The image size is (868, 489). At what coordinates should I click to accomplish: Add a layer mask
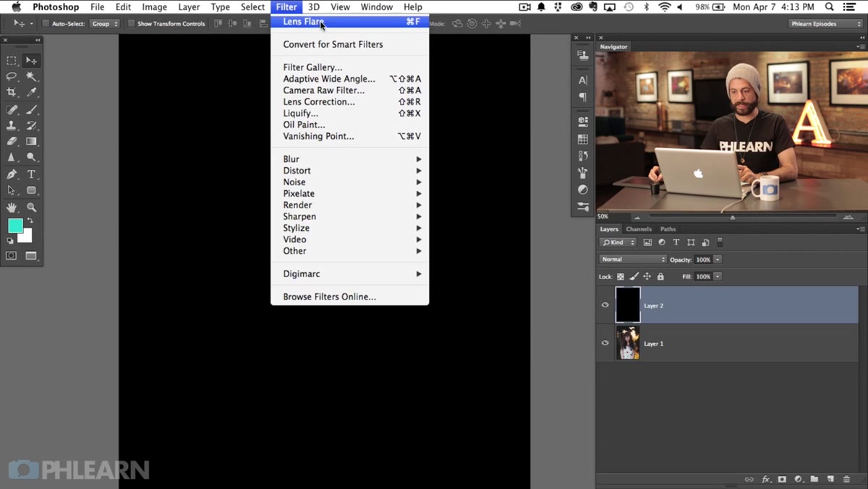[782, 479]
